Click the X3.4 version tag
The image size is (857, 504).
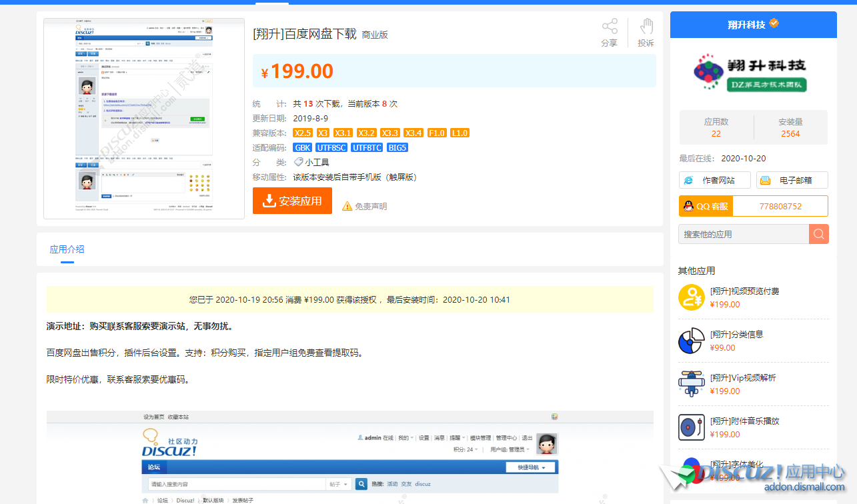(x=413, y=133)
